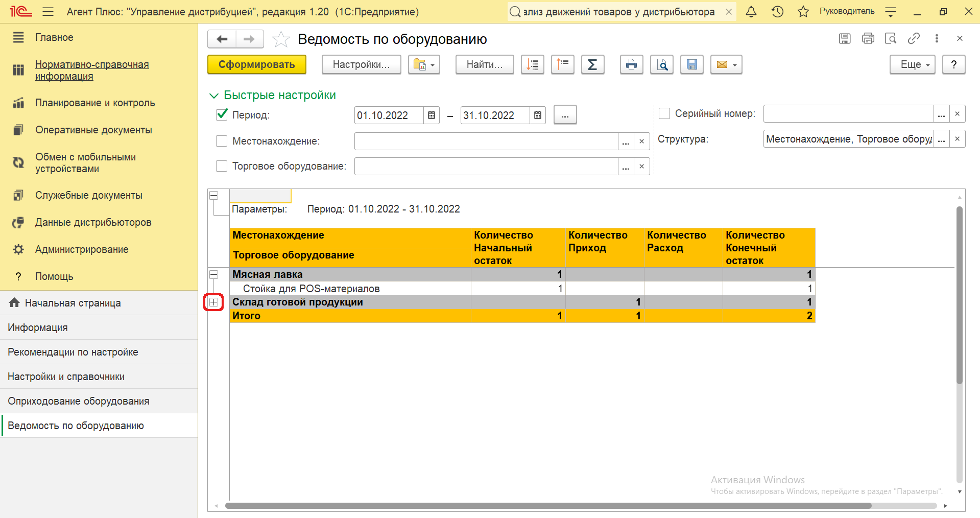Open Нормативно-справочная информация section

[92, 70]
